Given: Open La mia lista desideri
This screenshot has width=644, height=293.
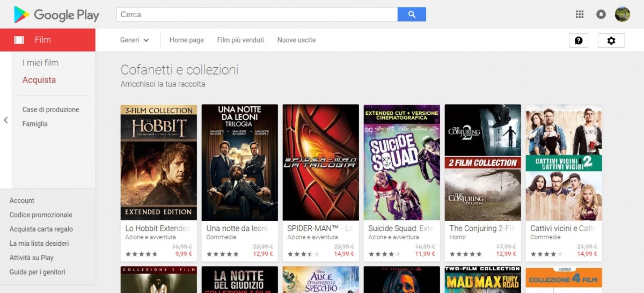Looking at the screenshot, I should [x=39, y=244].
